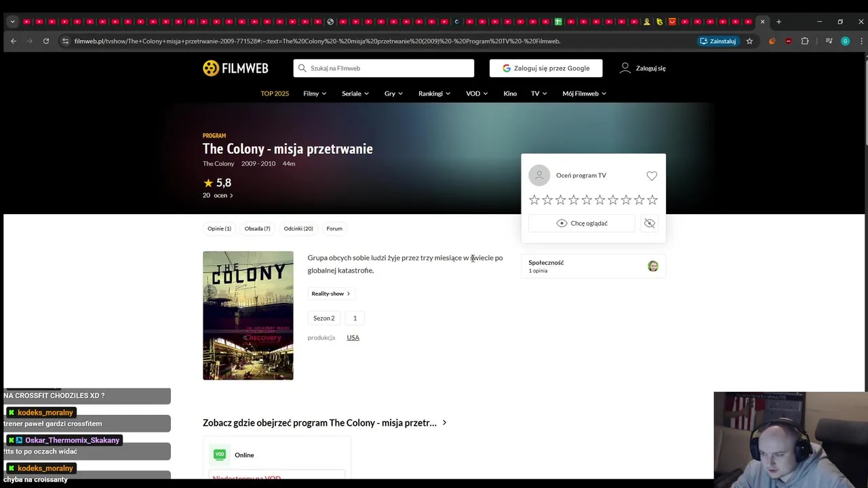Open the Chrome profile avatar
The width and height of the screenshot is (868, 488).
coord(845,41)
